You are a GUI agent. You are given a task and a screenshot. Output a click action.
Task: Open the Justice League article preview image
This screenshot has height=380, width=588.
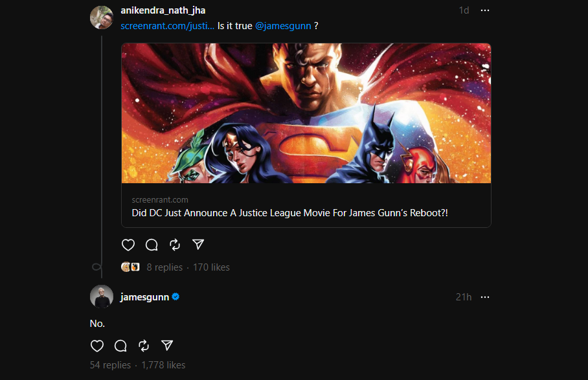(306, 113)
